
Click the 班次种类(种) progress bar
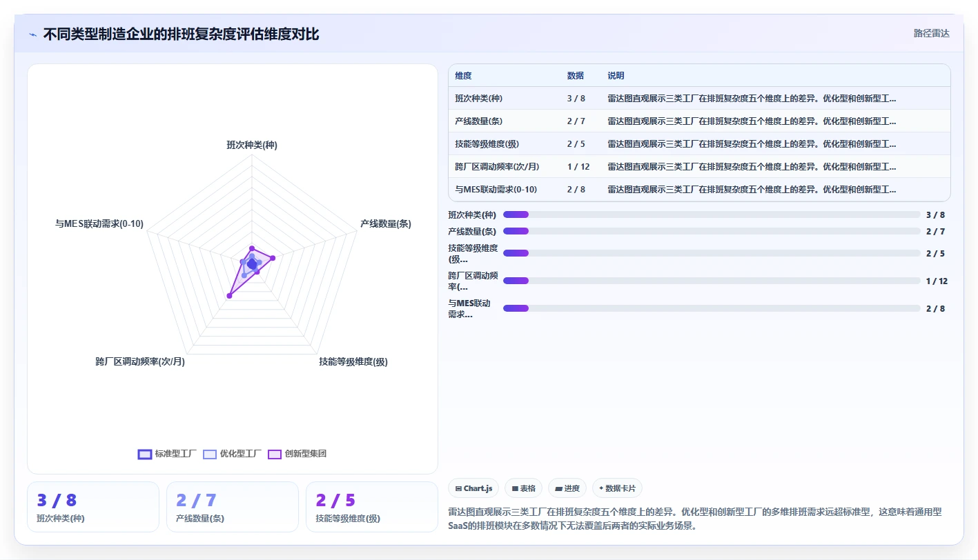pos(712,214)
